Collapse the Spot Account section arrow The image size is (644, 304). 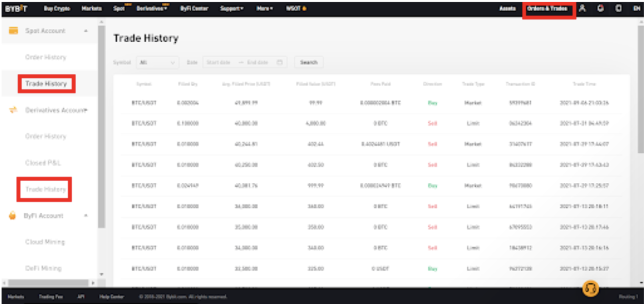tap(85, 31)
